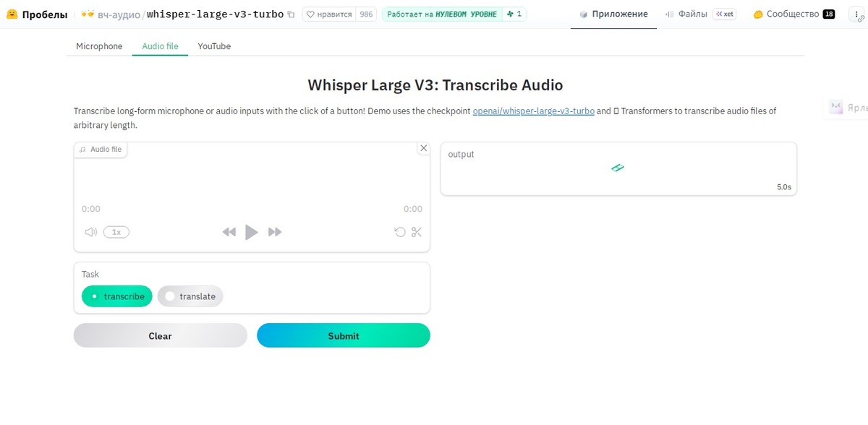
Task: Copy the space name whisper-large-v3-turbo
Action: [x=291, y=14]
